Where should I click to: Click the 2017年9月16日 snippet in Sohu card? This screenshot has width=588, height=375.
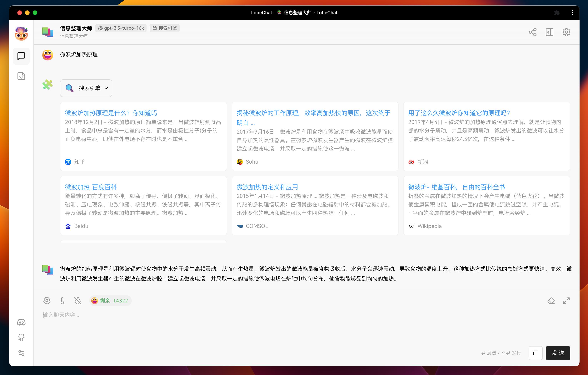[315, 140]
